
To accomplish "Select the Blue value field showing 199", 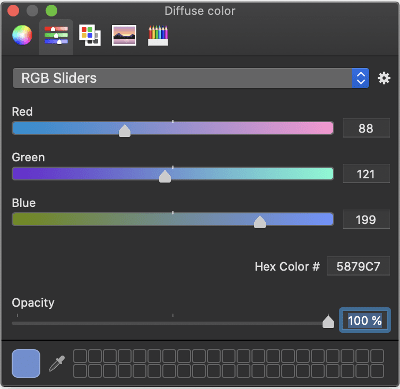I will 366,220.
